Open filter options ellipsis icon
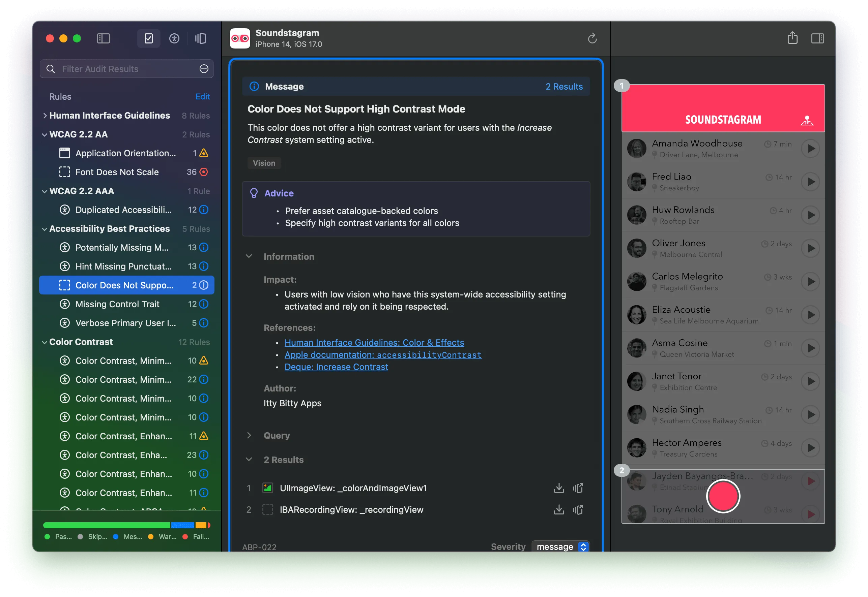This screenshot has width=868, height=597. (x=204, y=69)
